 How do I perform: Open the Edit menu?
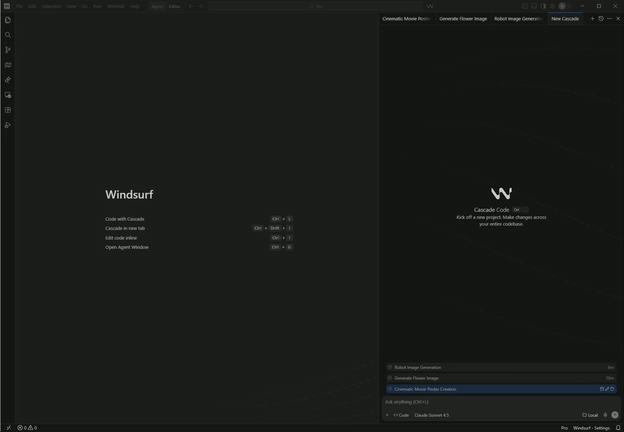click(32, 6)
